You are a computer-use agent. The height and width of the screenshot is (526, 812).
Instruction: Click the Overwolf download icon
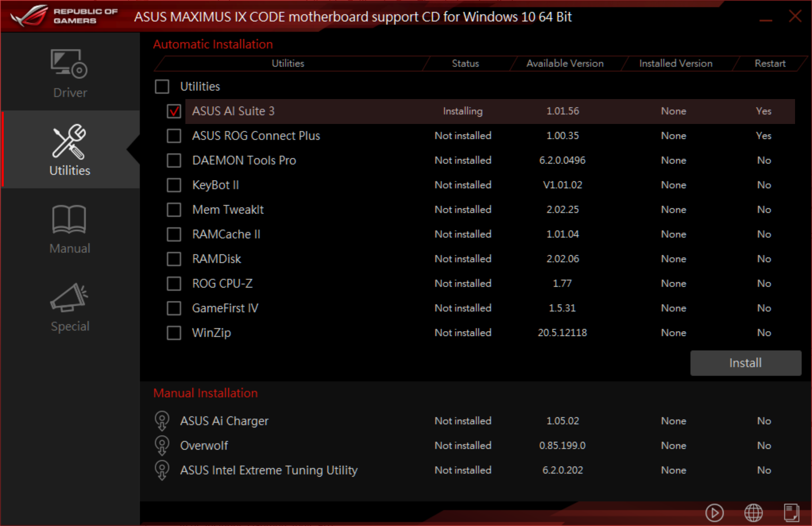point(162,445)
